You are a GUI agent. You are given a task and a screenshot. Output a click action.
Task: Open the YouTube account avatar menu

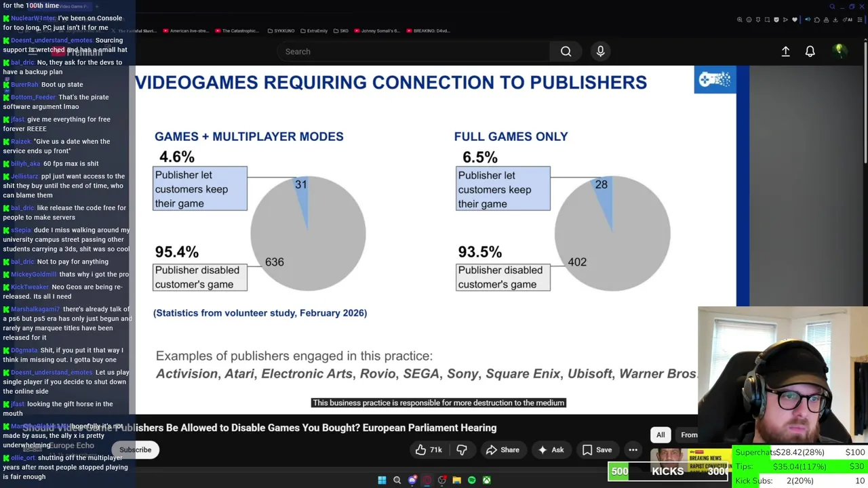[839, 51]
